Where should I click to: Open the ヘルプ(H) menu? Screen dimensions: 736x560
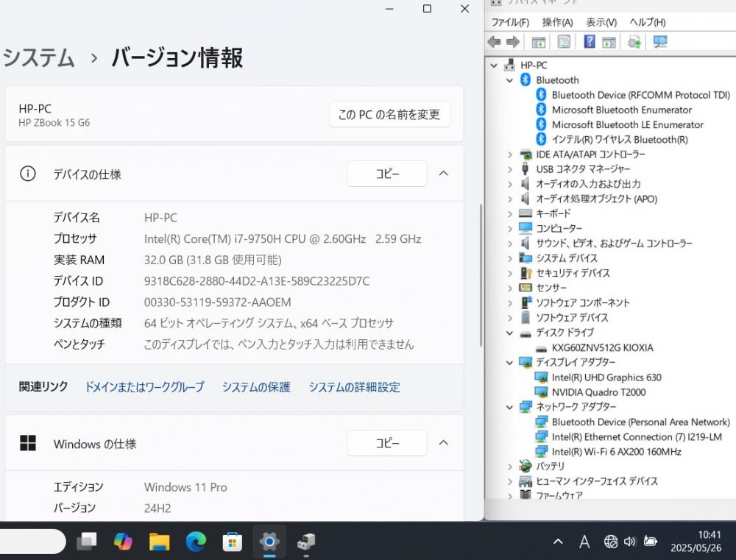click(648, 22)
